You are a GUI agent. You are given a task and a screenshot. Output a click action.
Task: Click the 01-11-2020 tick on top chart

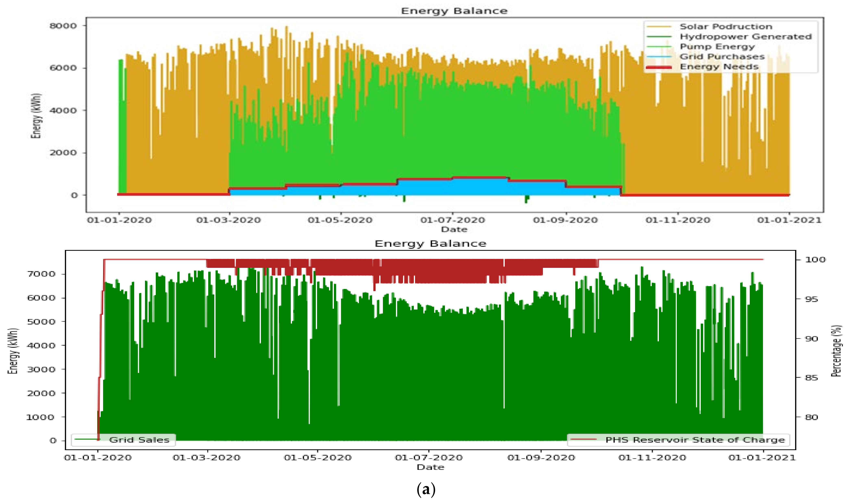click(x=678, y=220)
